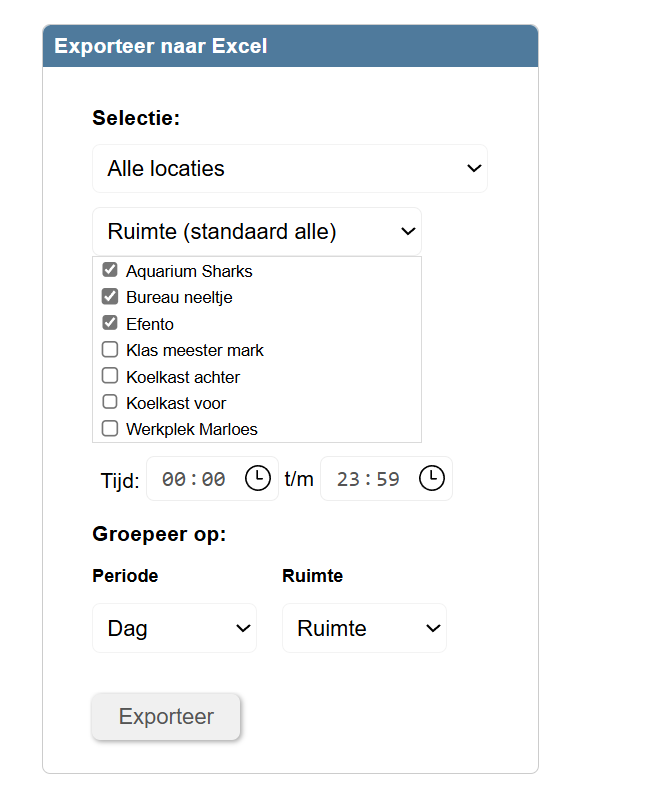
Task: Click the minutes segment of start time
Action: pyautogui.click(x=213, y=479)
